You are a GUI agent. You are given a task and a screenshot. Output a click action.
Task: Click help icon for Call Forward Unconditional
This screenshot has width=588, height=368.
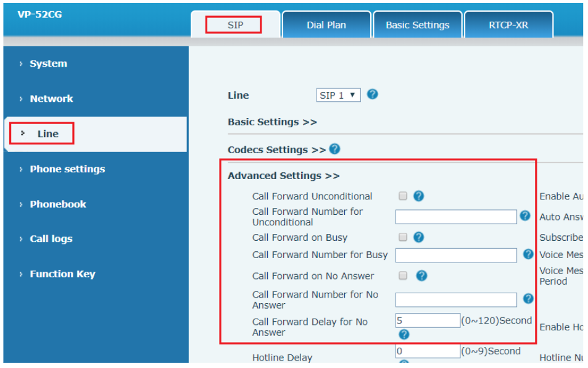point(418,196)
